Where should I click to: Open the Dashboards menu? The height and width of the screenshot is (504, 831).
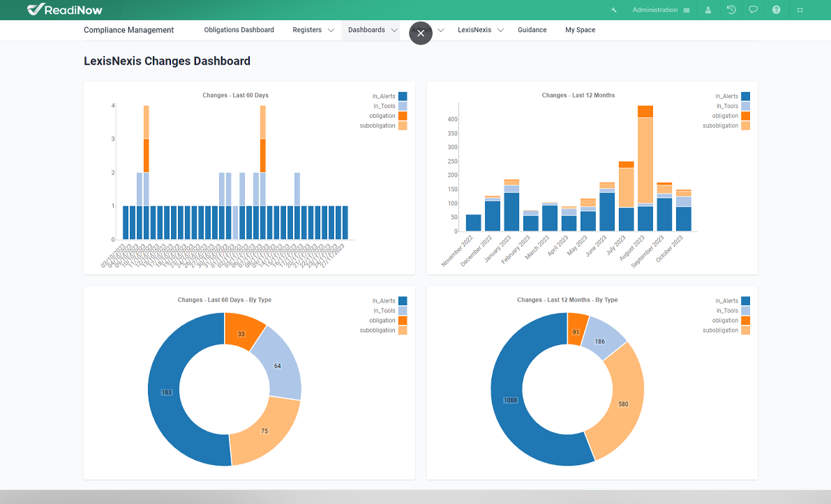coord(366,30)
